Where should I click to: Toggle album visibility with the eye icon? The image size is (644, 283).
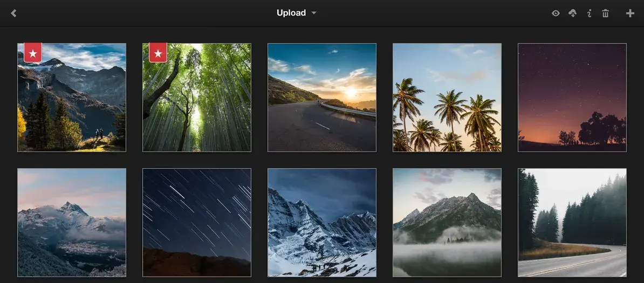[556, 13]
